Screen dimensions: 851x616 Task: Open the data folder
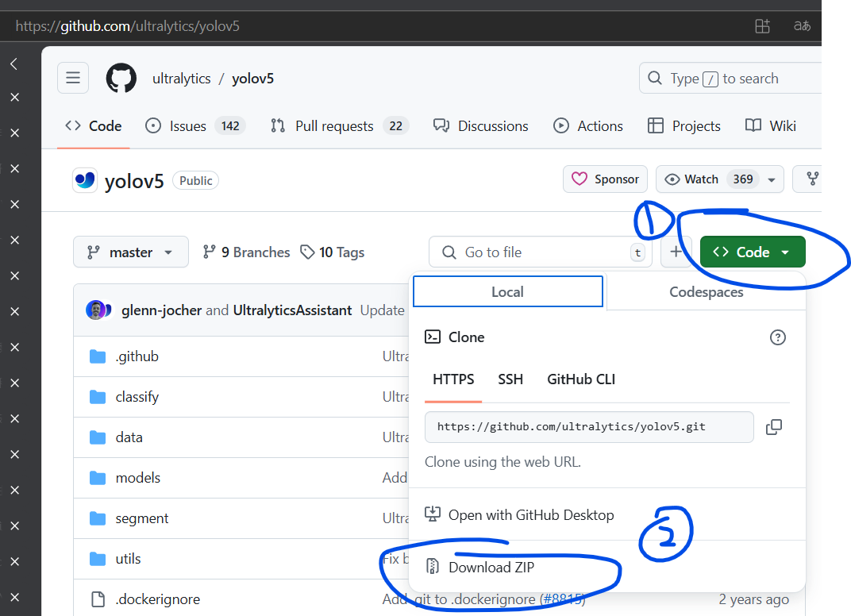coord(129,437)
